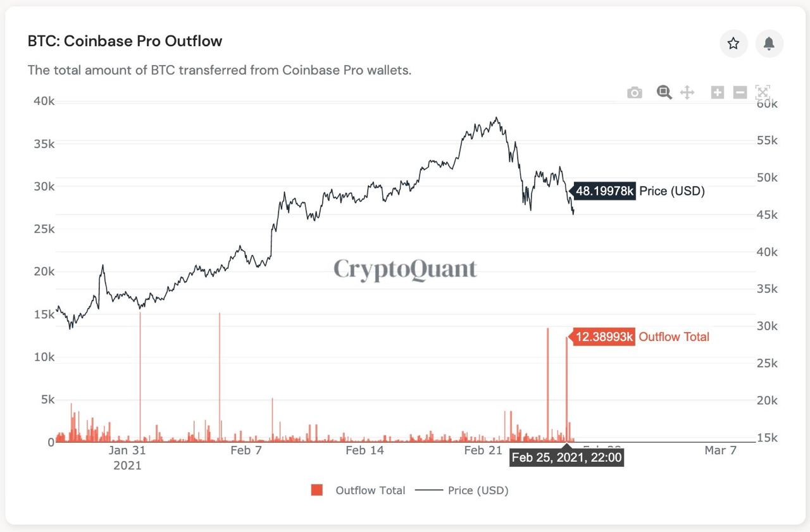Star this chart as a favorite
This screenshot has width=810, height=532.
733,44
